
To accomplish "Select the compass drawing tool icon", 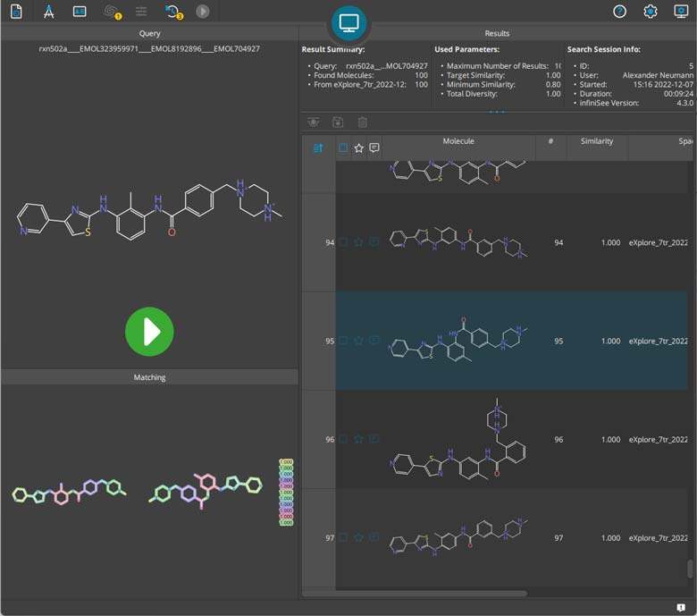I will point(49,12).
